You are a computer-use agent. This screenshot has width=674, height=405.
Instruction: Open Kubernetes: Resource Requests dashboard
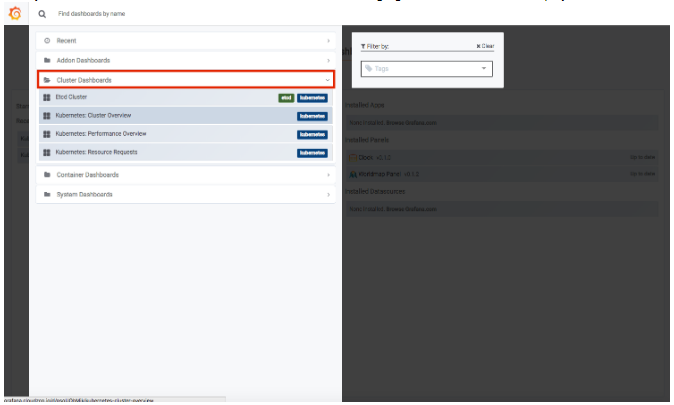pos(186,153)
